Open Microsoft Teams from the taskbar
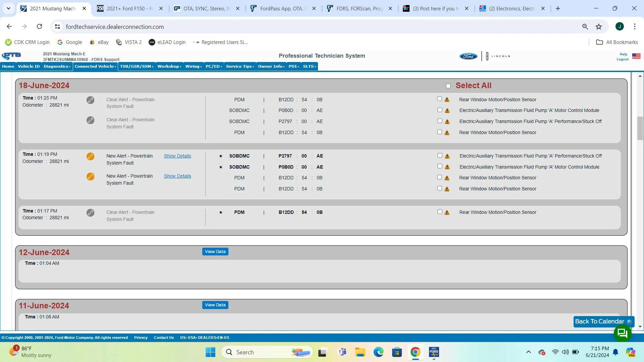This screenshot has height=362, width=644. coord(342,352)
